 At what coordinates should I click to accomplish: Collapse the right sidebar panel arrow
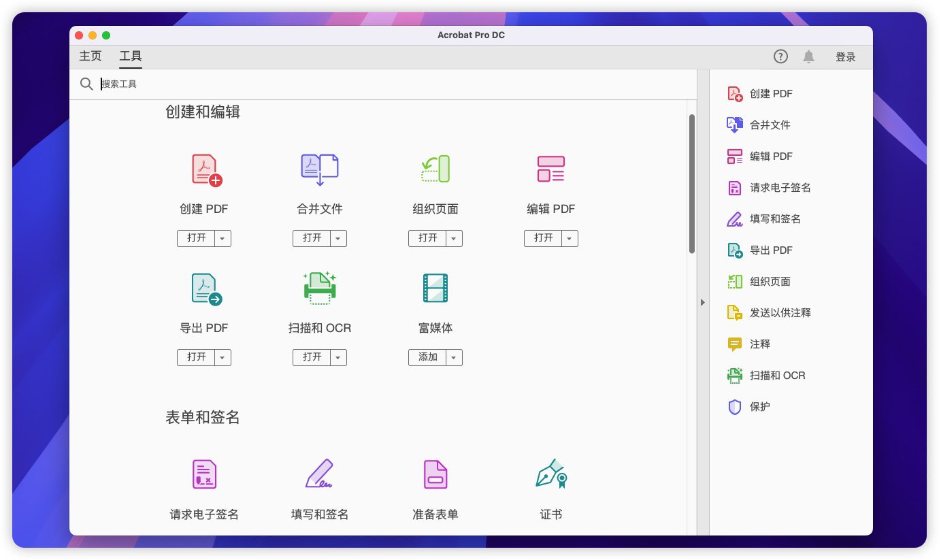click(x=703, y=303)
